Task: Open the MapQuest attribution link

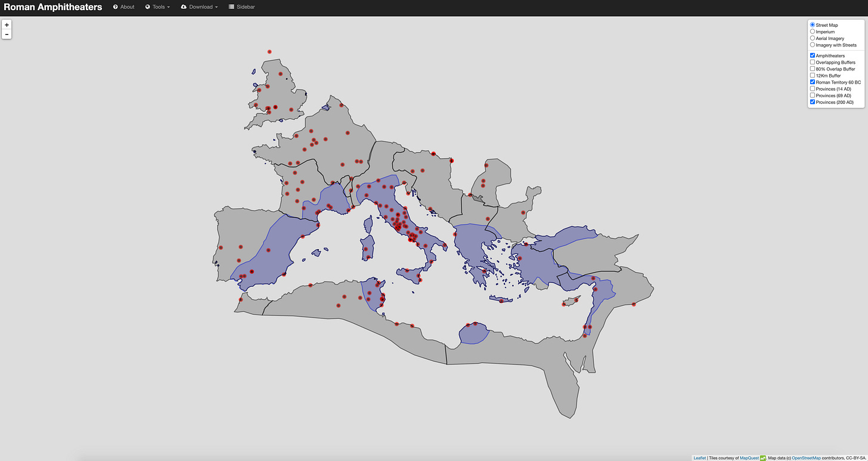Action: [x=749, y=458]
